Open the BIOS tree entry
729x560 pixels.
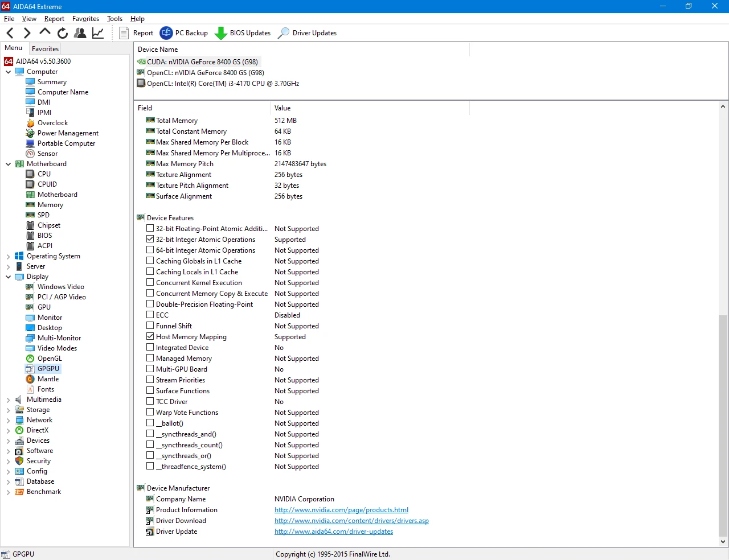click(44, 236)
